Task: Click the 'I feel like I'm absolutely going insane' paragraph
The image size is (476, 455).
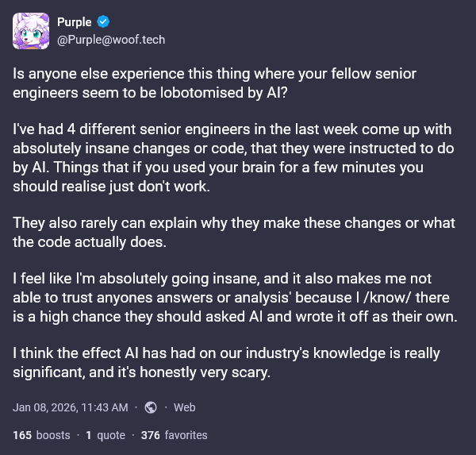Action: (230, 297)
